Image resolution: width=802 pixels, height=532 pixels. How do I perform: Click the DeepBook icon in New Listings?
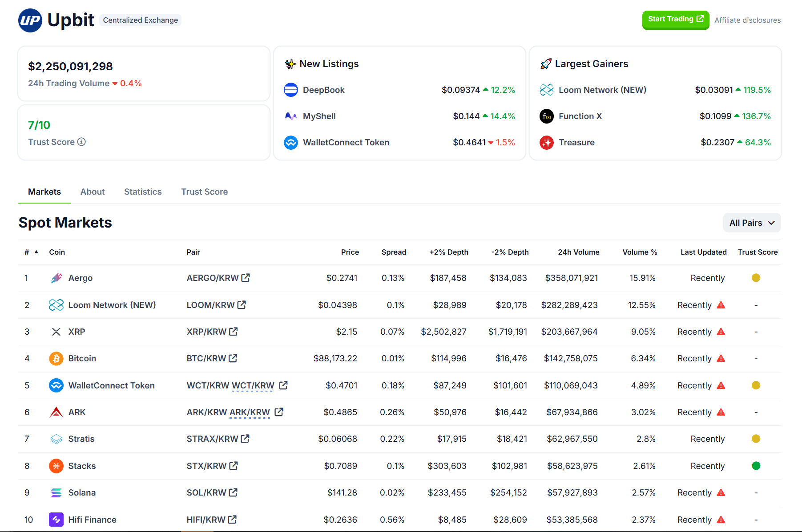click(291, 90)
